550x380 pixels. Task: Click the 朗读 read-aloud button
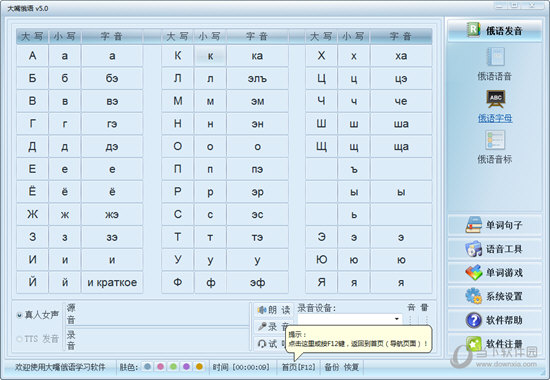coord(274,310)
